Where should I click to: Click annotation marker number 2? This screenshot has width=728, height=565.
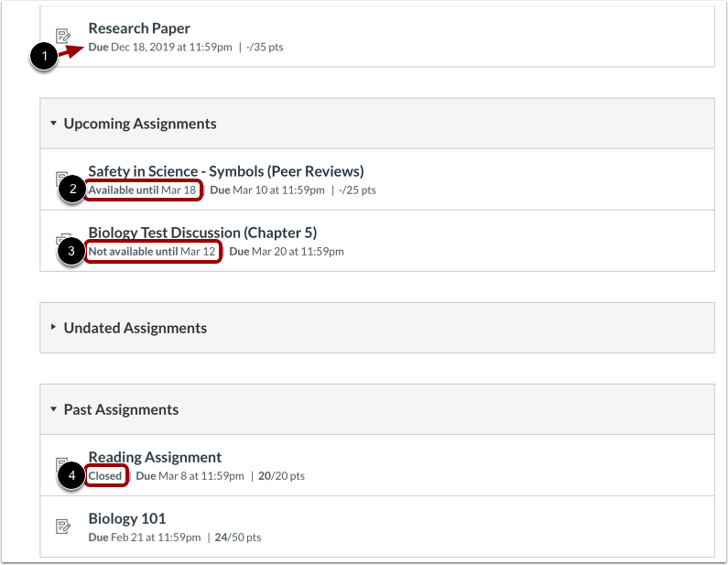click(x=72, y=189)
